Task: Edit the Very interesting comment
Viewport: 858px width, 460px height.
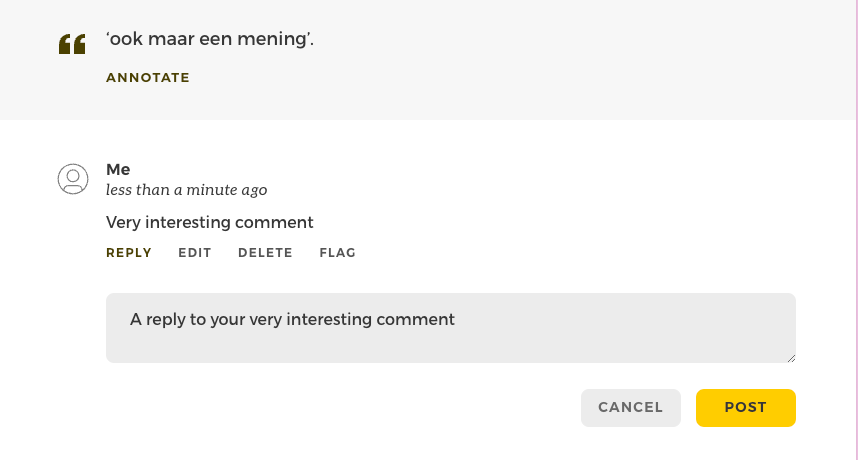Action: click(x=195, y=253)
